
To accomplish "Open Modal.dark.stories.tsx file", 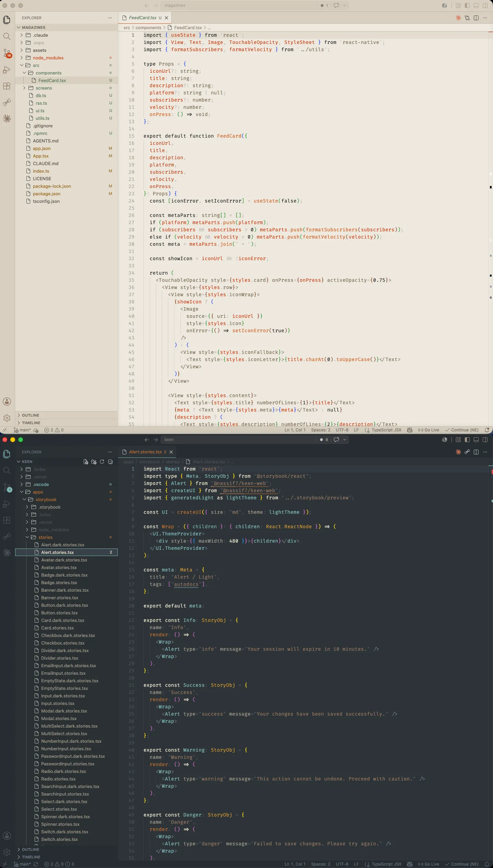I will pyautogui.click(x=67, y=711).
